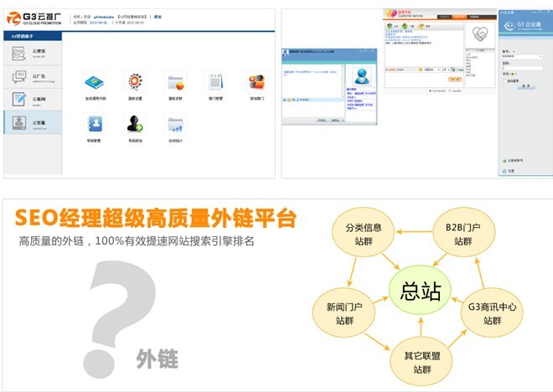This screenshot has width=553, height=392.
Task: Open the status dropdown in G3企业通 login
Action: click(514, 74)
